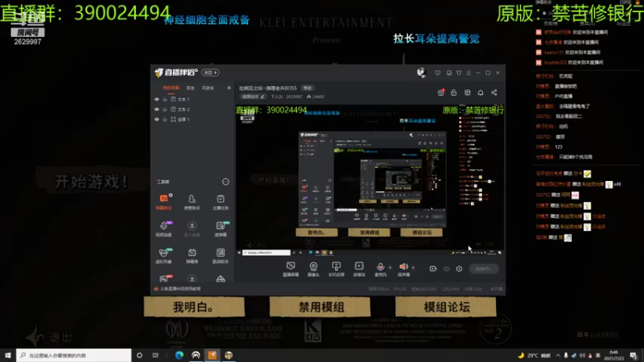Open the 主播任务 tool
Viewport: 644px width, 362px height.
221,202
